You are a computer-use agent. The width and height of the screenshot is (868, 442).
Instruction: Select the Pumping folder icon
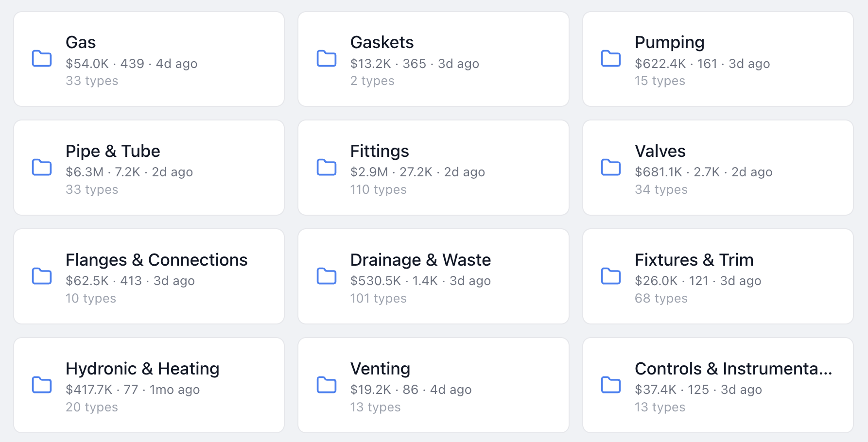point(611,58)
